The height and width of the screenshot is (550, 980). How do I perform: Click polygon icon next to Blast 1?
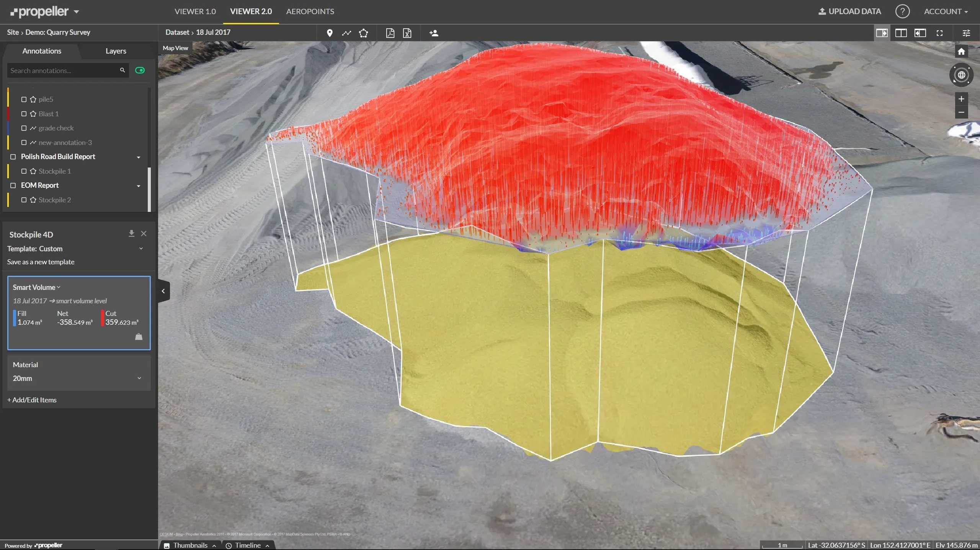tap(33, 114)
